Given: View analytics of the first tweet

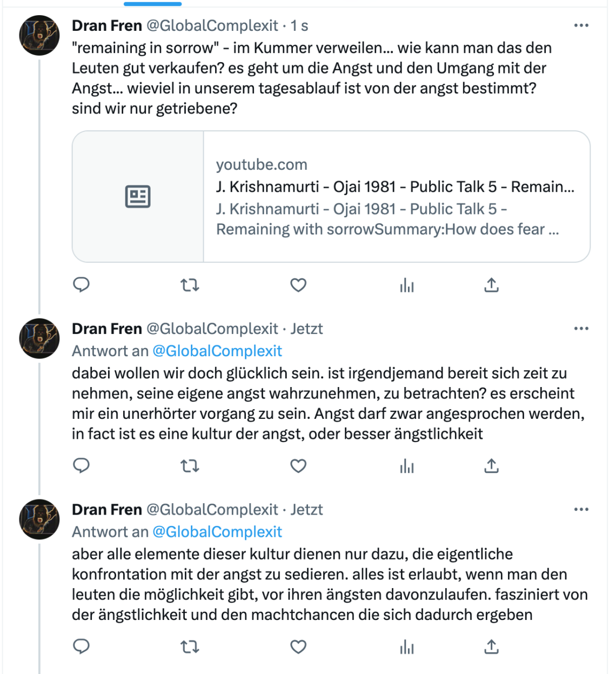Looking at the screenshot, I should point(407,285).
